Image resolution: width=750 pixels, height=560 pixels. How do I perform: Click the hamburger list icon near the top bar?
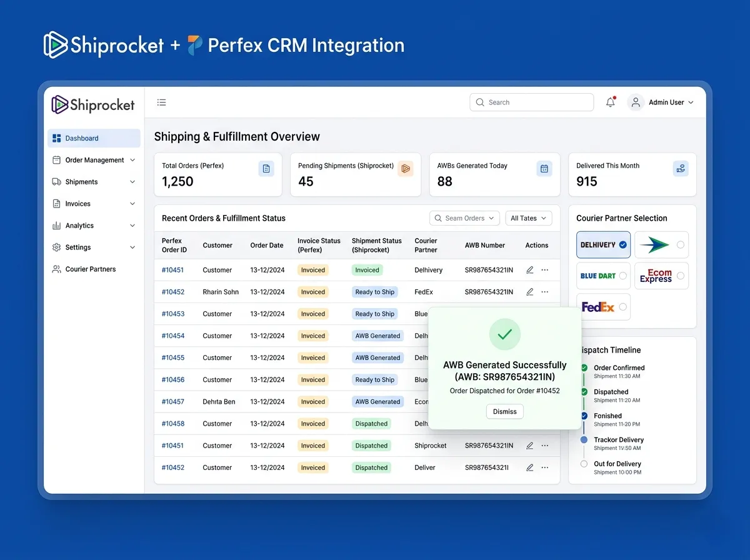tap(161, 102)
